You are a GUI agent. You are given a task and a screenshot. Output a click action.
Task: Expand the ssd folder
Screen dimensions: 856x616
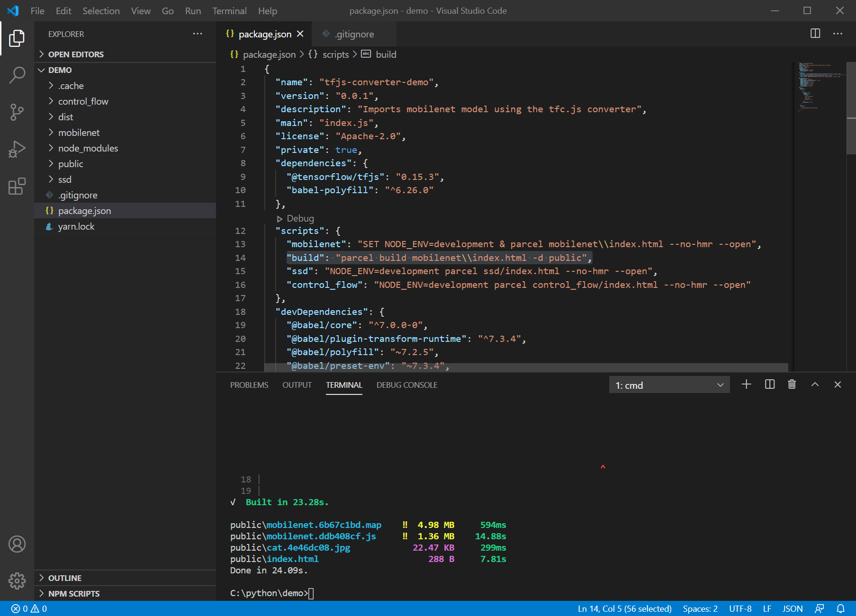coord(125,179)
